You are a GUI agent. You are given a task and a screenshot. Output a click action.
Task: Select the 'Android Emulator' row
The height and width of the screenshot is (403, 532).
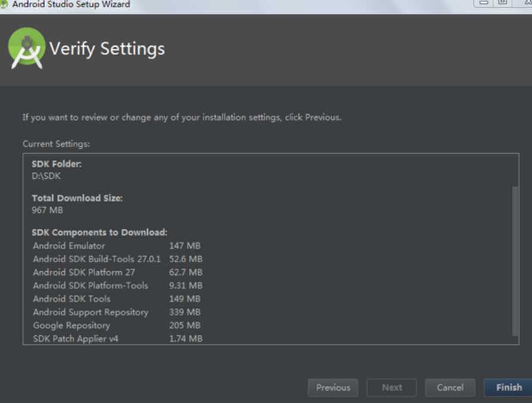coord(118,245)
